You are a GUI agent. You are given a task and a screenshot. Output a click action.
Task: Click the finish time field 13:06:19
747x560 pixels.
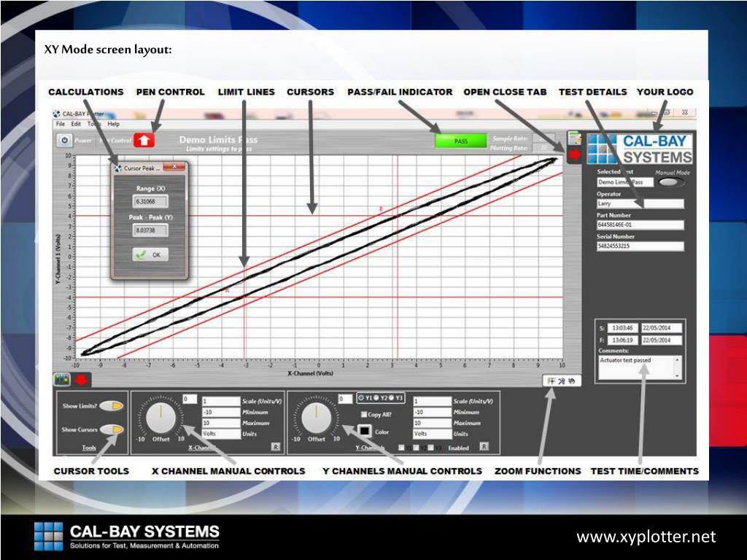point(623,341)
